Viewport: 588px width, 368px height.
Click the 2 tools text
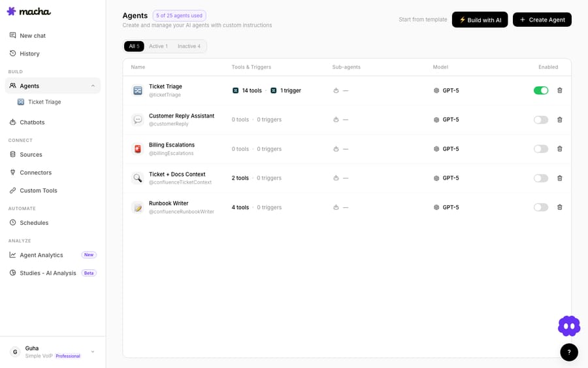click(240, 178)
